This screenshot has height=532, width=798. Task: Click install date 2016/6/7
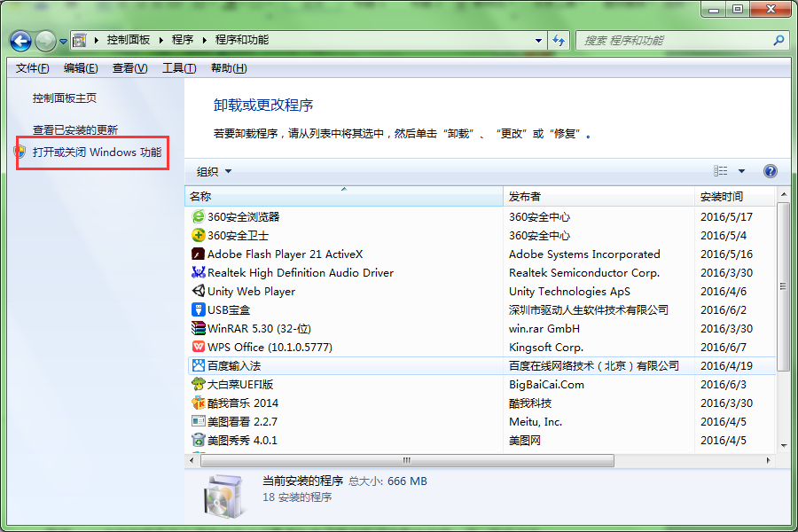tap(723, 348)
